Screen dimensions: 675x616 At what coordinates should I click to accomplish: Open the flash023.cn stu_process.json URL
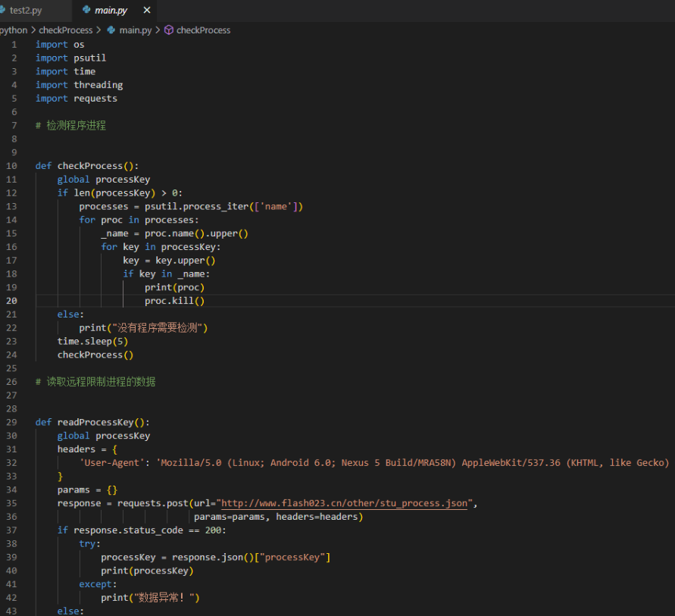click(344, 504)
